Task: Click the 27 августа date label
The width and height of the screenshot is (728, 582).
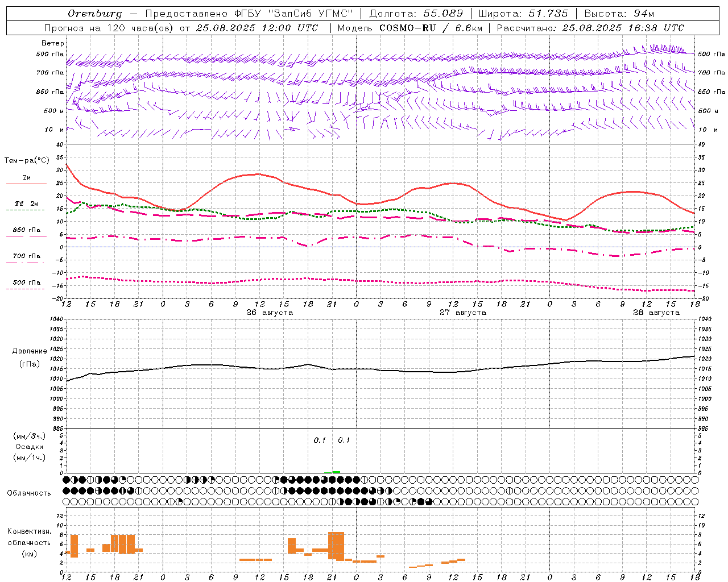Action: coord(463,313)
